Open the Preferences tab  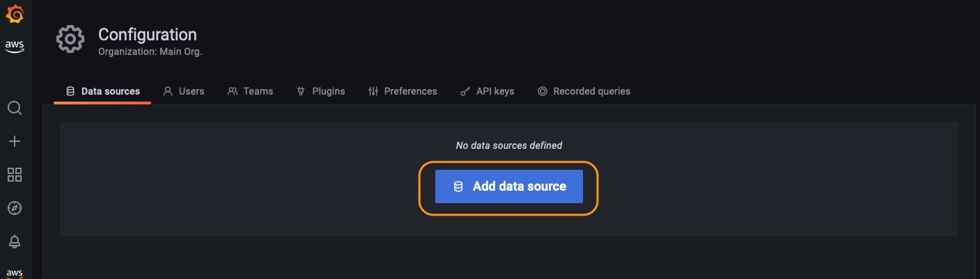403,91
